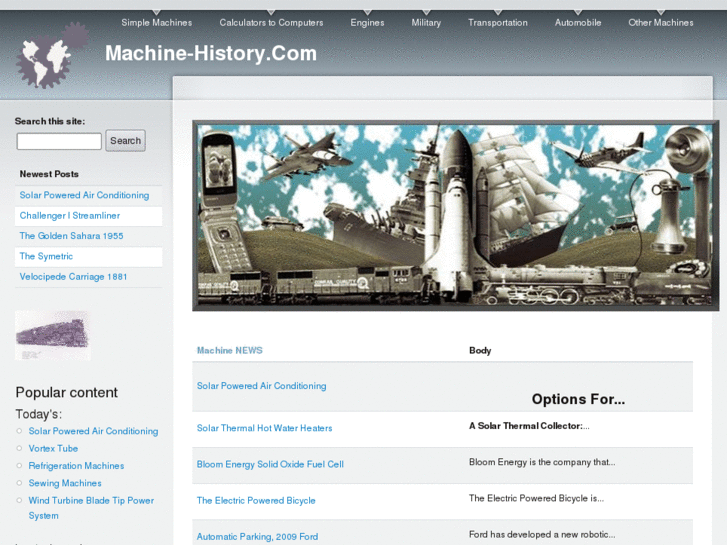The height and width of the screenshot is (545, 727).
Task: Click 'Ford has developed a new robotic...' text
Action: pos(542,534)
